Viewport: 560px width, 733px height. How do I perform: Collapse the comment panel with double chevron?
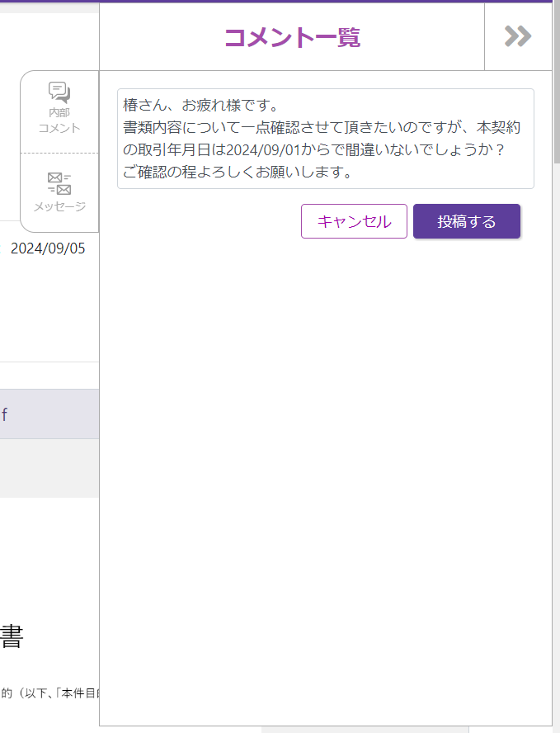pyautogui.click(x=518, y=36)
